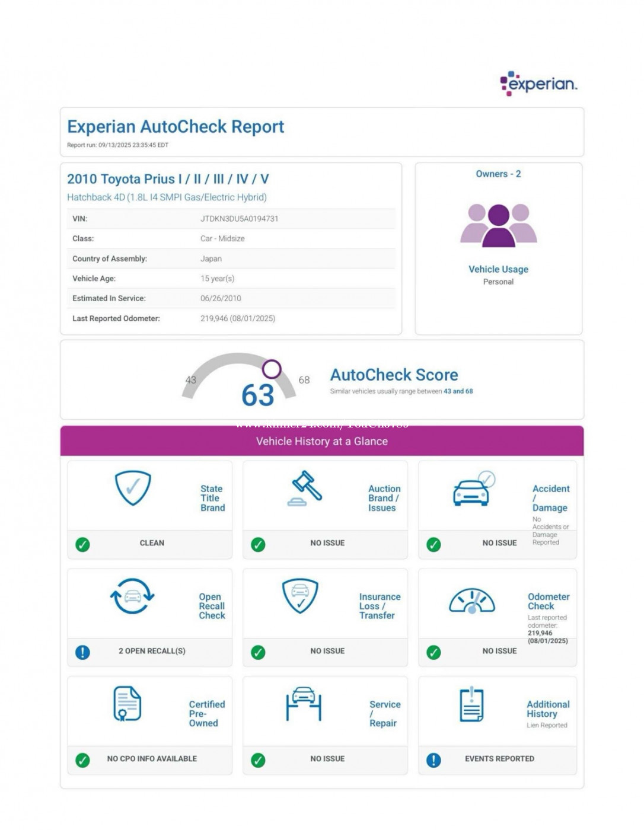
Task: Click the blue alert beside 2 Open Recall(s)
Action: point(83,652)
